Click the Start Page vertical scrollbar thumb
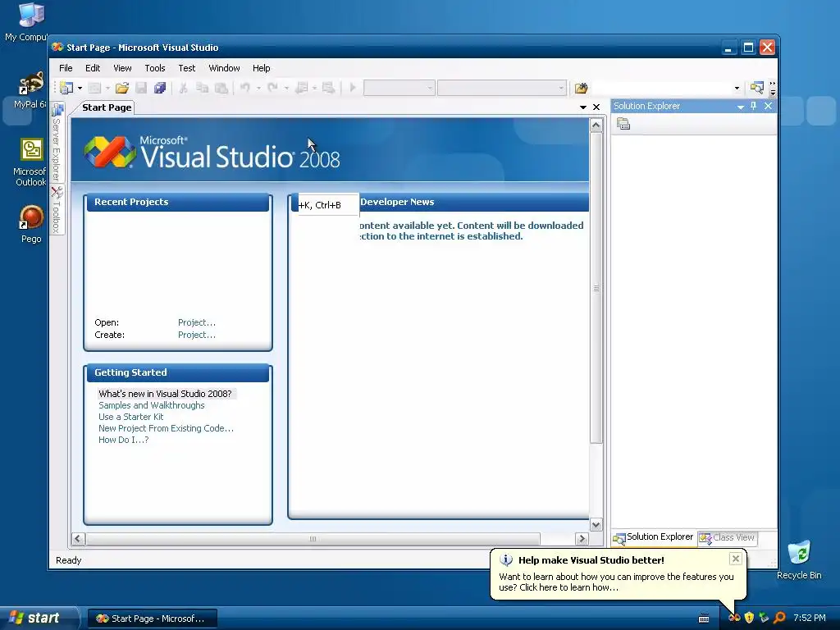 coord(596,288)
